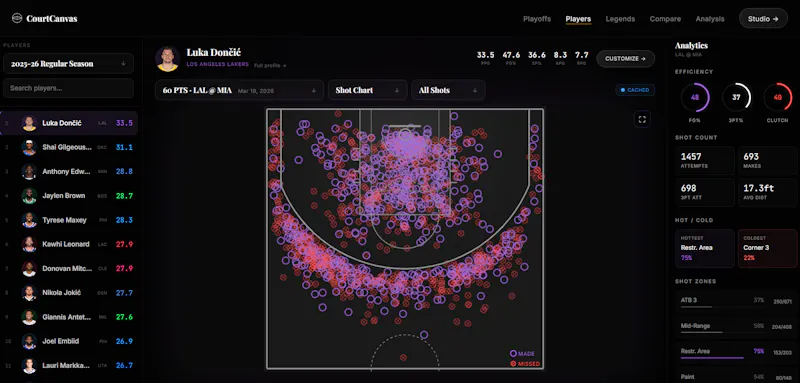Screen dimensions: 800x383
Task: Select the Joel Embiid row
Action: (69, 341)
